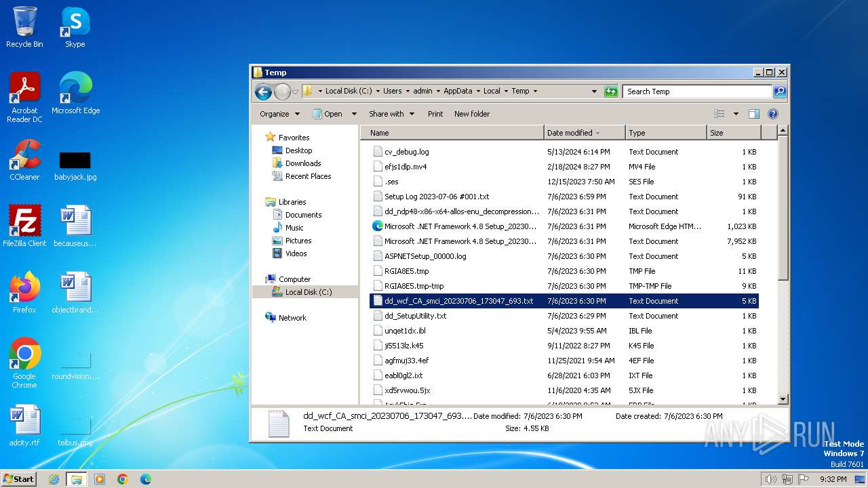Select Documents library
This screenshot has width=868, height=488.
(303, 215)
